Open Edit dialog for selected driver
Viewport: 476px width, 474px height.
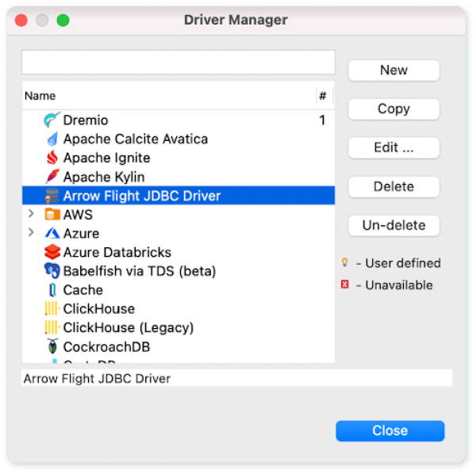click(x=393, y=148)
